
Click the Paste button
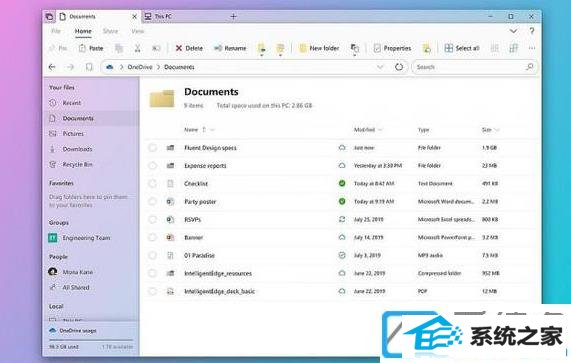pos(91,48)
